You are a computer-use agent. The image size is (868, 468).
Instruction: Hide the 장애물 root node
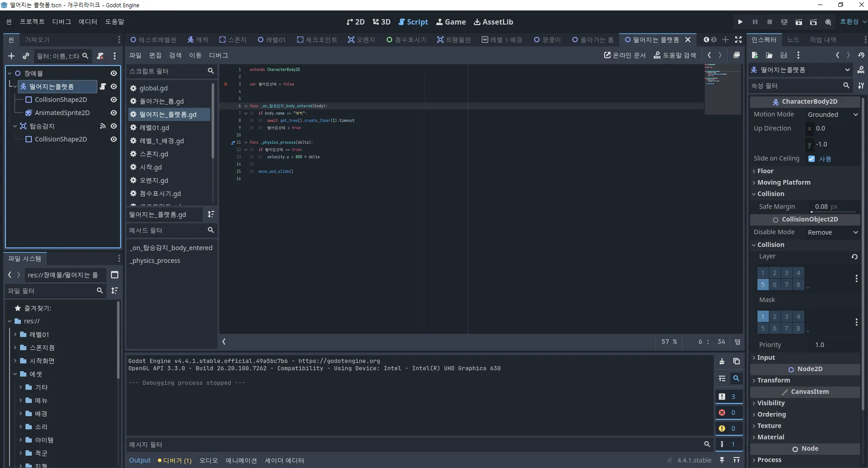point(114,73)
